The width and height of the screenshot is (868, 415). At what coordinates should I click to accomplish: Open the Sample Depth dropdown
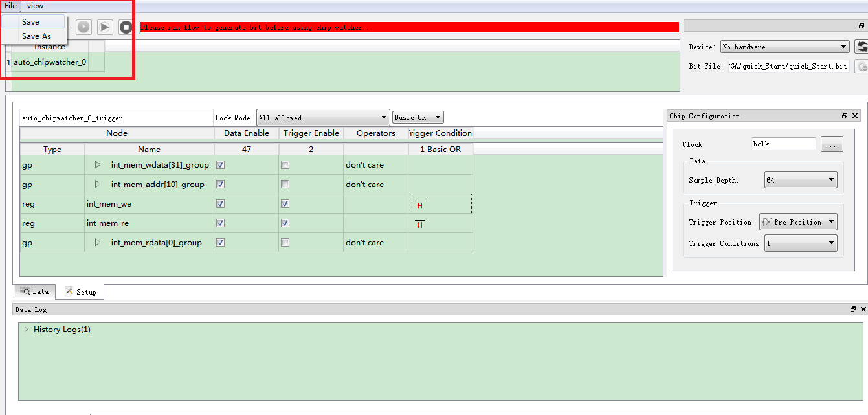coord(800,180)
